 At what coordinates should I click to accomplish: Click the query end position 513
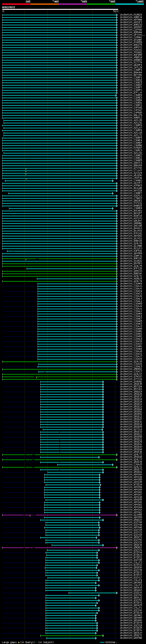click(115, 11)
